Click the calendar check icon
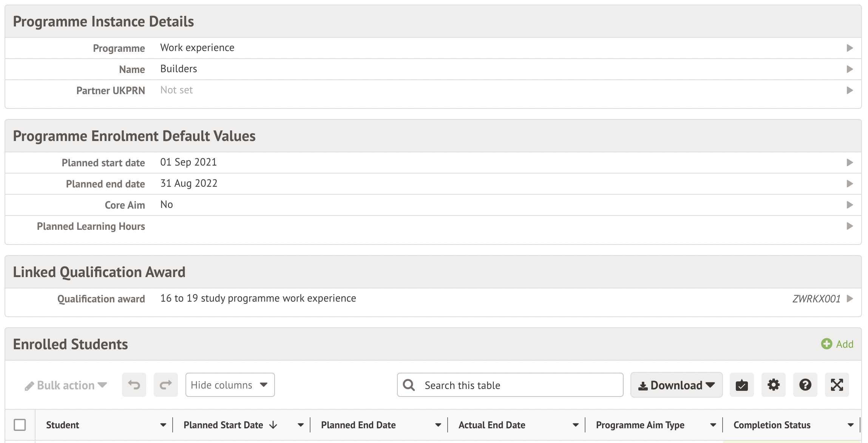 point(741,385)
